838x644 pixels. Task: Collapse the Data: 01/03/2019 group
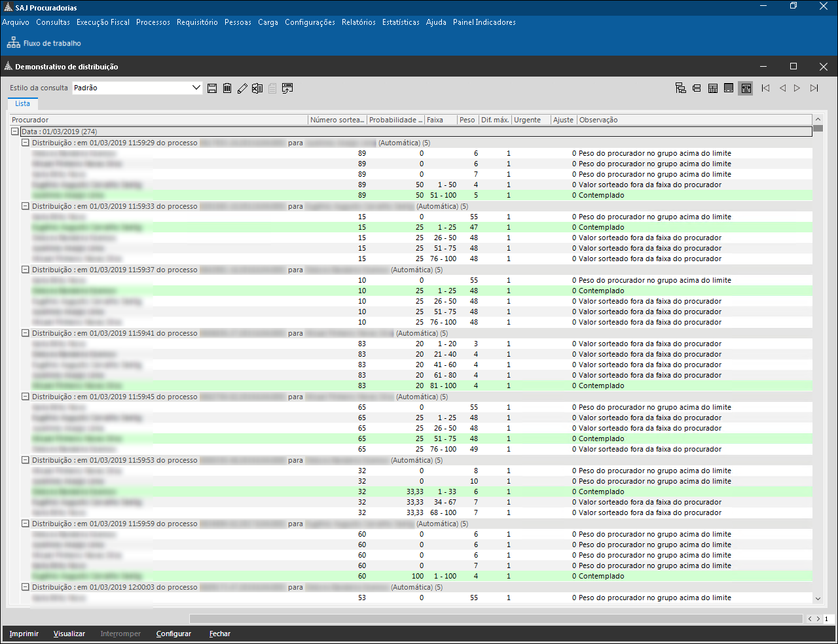pos(15,132)
